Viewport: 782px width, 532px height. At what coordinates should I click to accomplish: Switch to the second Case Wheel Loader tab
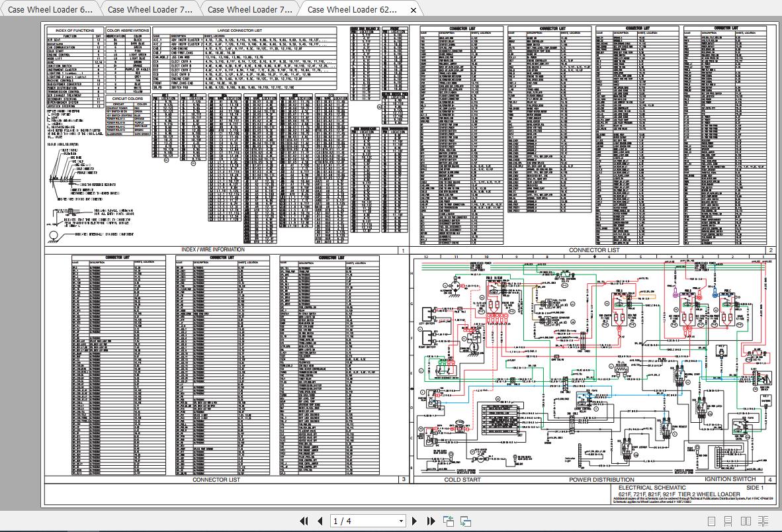click(x=150, y=9)
